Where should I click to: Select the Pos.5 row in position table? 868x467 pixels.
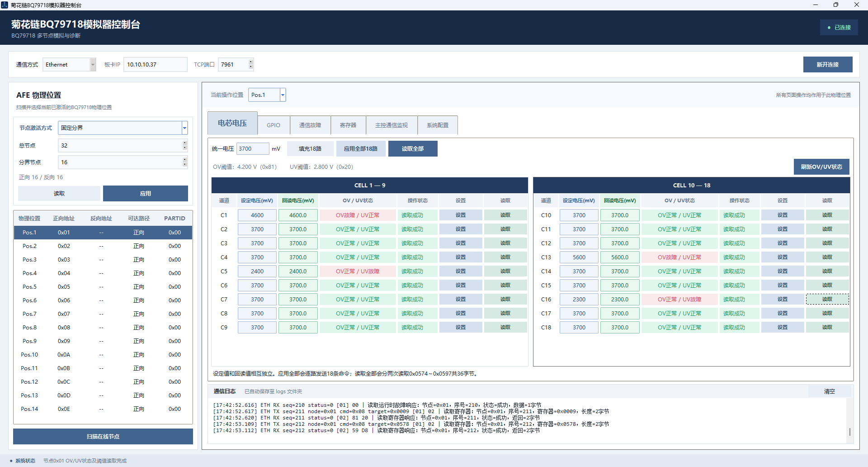click(x=103, y=287)
